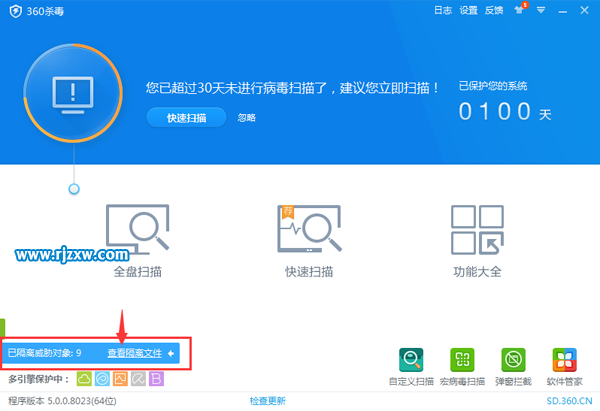Collapse the quarantine bar arrow
This screenshot has width=600, height=411.
[x=171, y=353]
